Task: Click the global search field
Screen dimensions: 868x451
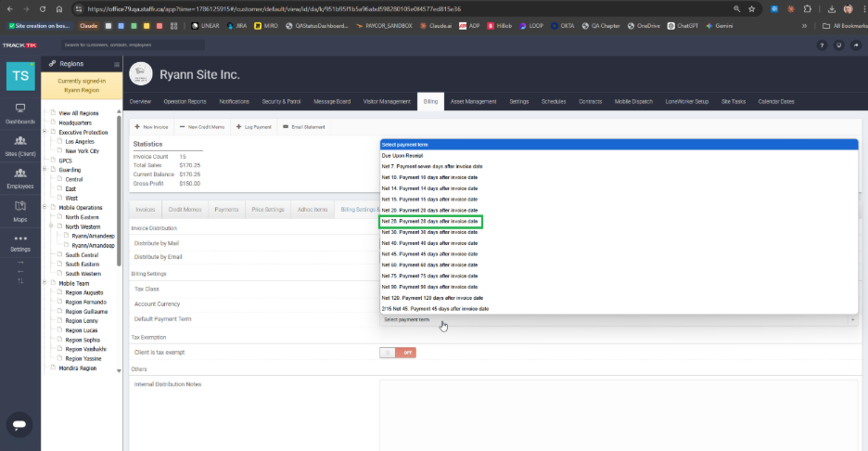Action: tap(133, 45)
